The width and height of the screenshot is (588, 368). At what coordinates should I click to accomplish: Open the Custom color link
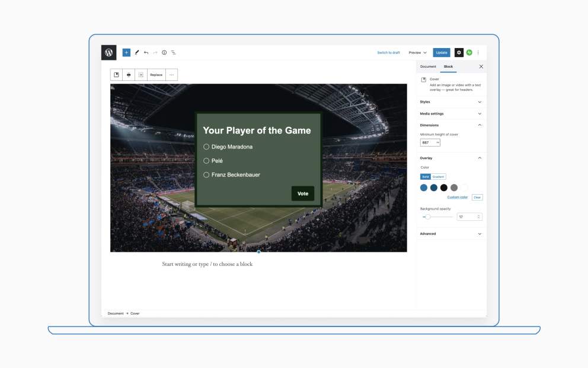458,197
